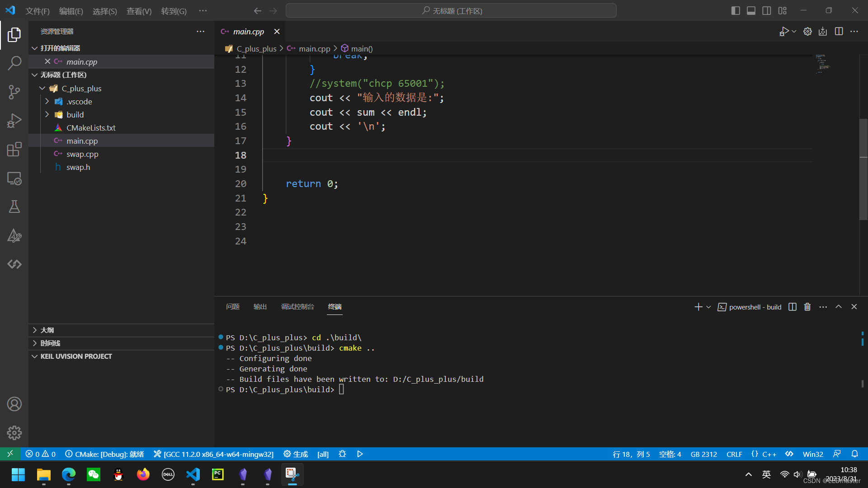This screenshot has height=488, width=868.
Task: Toggle bottom panel visibility
Action: [x=751, y=10]
